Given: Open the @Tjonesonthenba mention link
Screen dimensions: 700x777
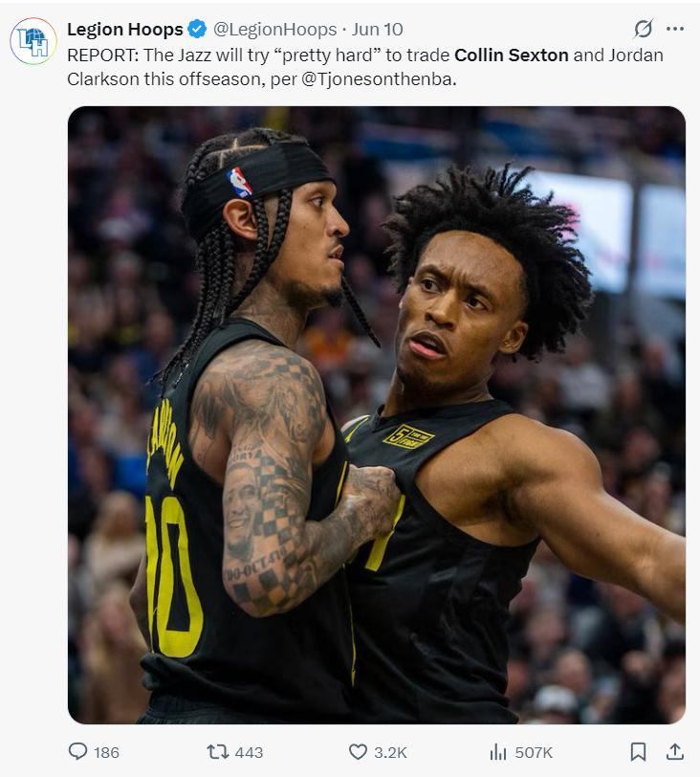Looking at the screenshot, I should point(379,79).
